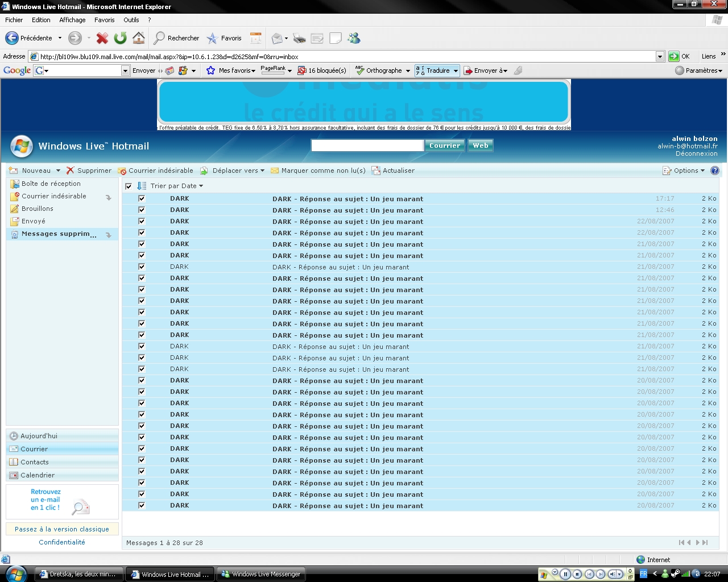The image size is (728, 582).
Task: Click Marquer comme non lu(s)
Action: [318, 171]
